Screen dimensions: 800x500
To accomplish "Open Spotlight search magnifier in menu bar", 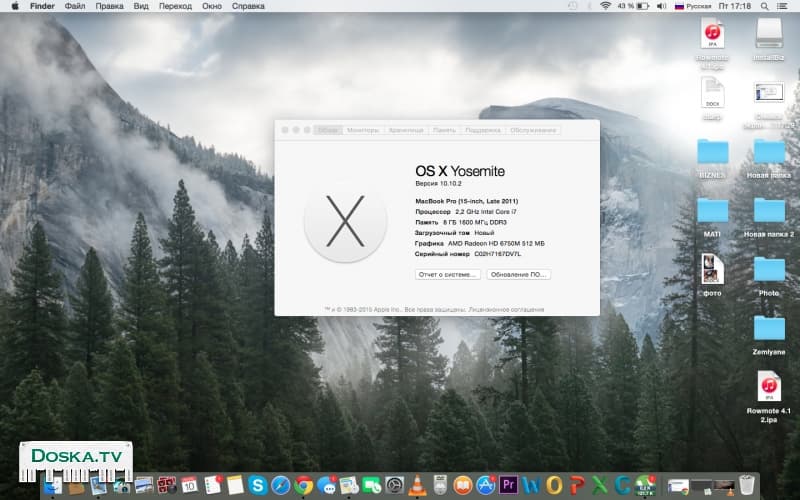I will click(x=763, y=6).
